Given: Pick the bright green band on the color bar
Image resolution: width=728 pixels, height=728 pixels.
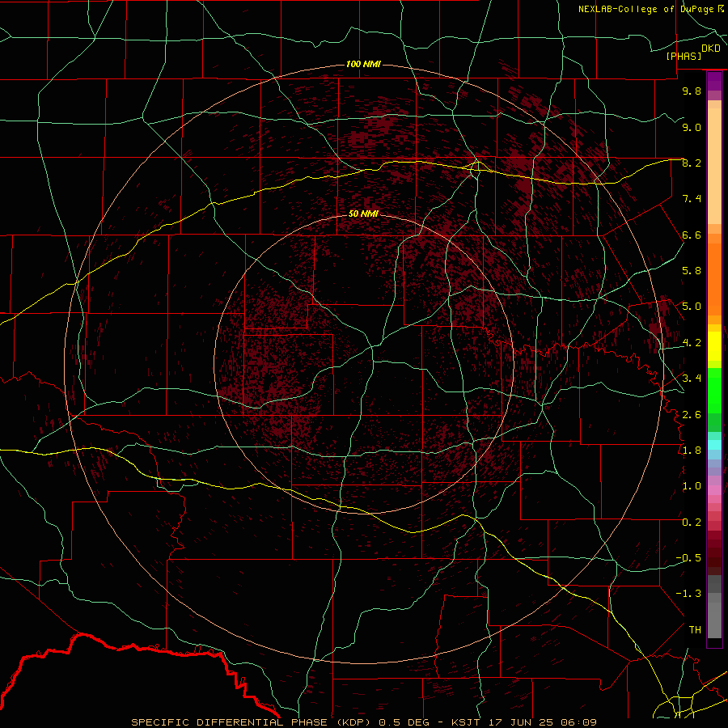Looking at the screenshot, I should (x=714, y=391).
